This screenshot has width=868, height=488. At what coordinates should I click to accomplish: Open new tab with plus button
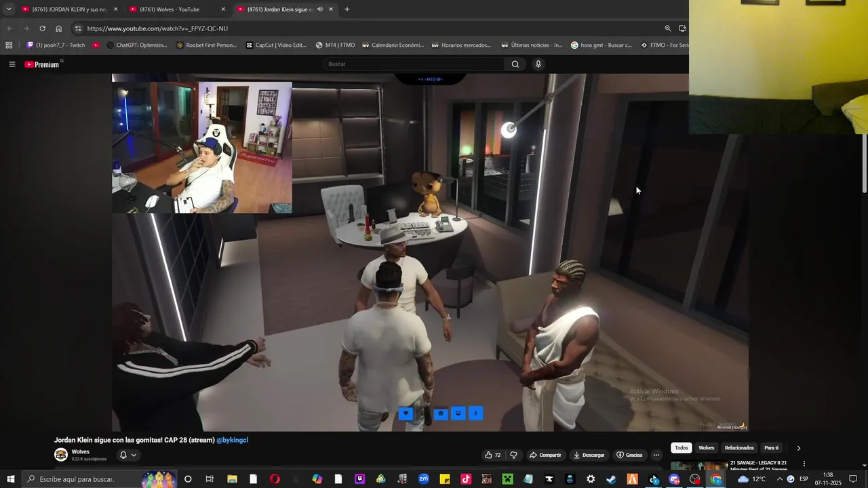click(347, 9)
